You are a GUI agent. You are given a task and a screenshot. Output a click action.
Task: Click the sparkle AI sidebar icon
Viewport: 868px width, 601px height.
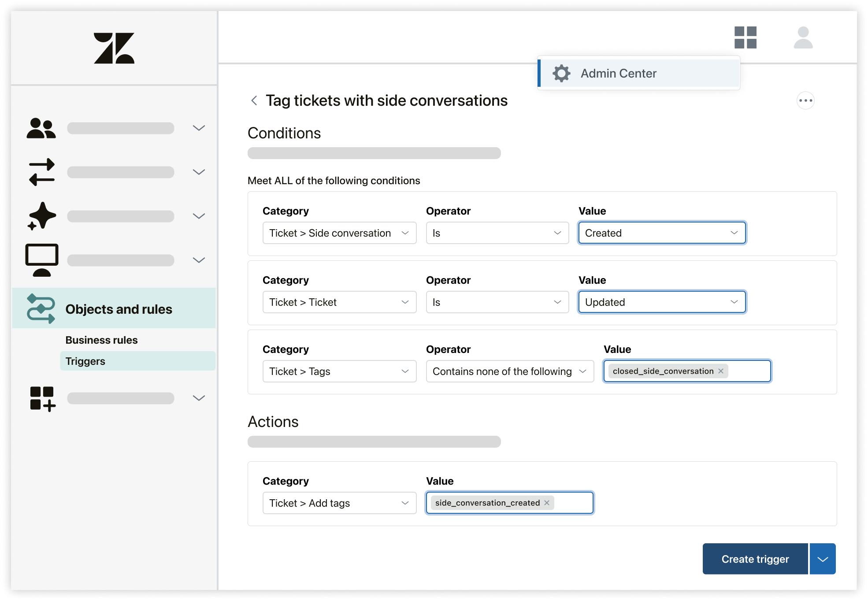tap(42, 216)
